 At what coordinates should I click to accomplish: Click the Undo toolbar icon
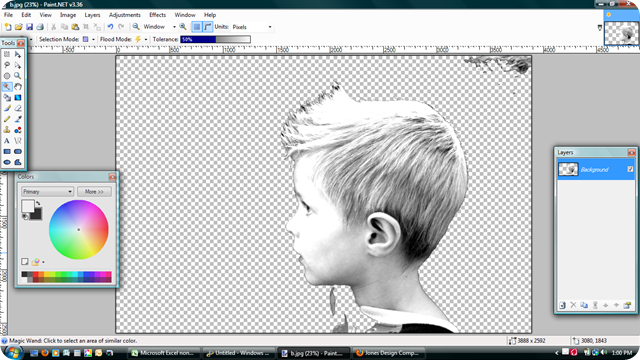110,27
